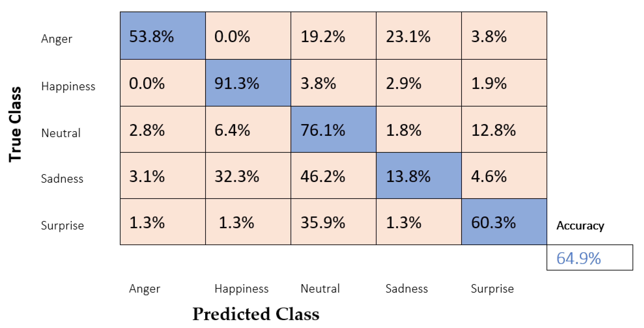Select the 91.3% Happiness cell
The width and height of the screenshot is (644, 328).
coord(248,83)
